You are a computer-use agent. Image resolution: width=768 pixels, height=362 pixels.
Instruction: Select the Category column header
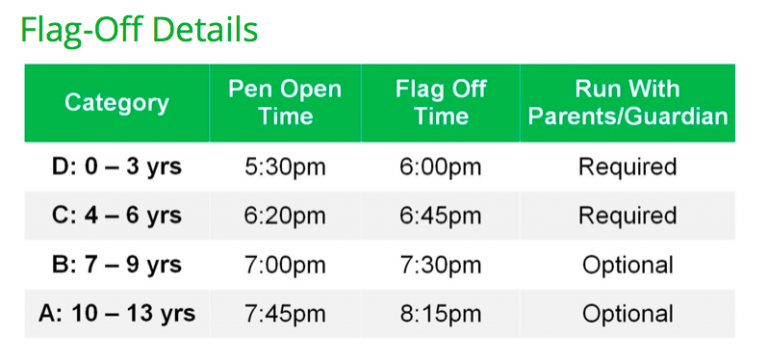(x=117, y=103)
